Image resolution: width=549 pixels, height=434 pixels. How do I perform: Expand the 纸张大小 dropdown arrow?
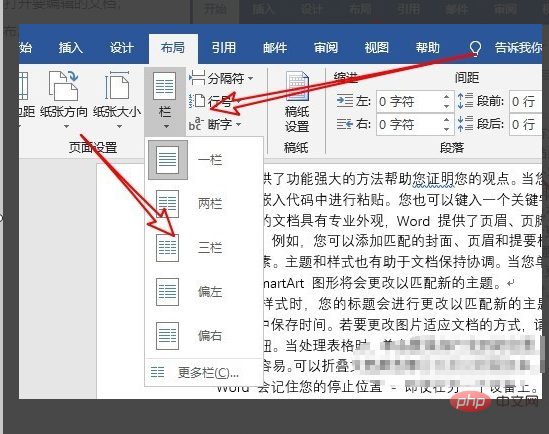click(x=119, y=127)
